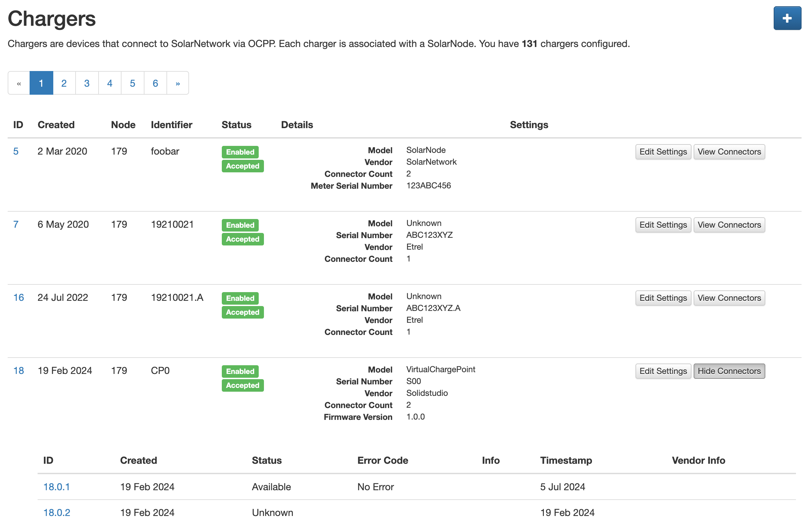Go to next page with » arrow
Viewport: 812px width, 532px height.
point(178,83)
